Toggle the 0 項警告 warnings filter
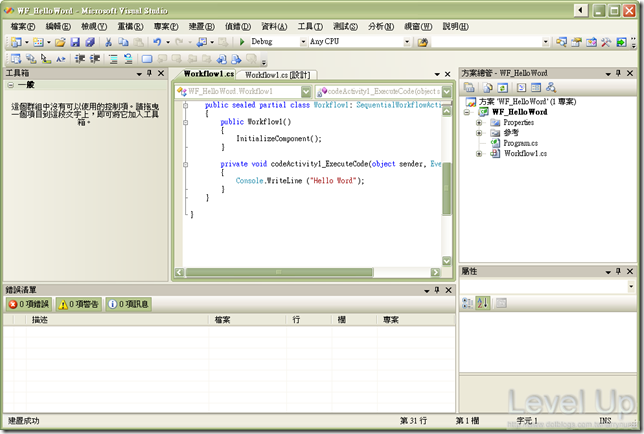 (79, 304)
